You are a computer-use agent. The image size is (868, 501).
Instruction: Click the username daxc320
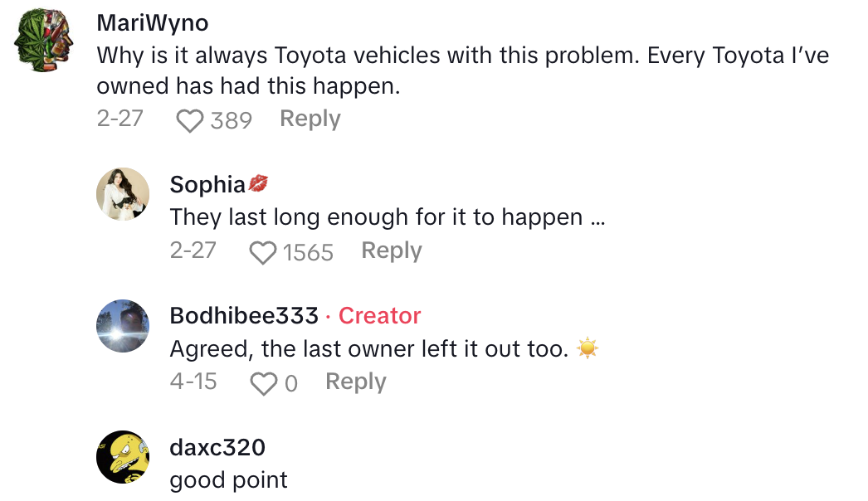point(217,447)
